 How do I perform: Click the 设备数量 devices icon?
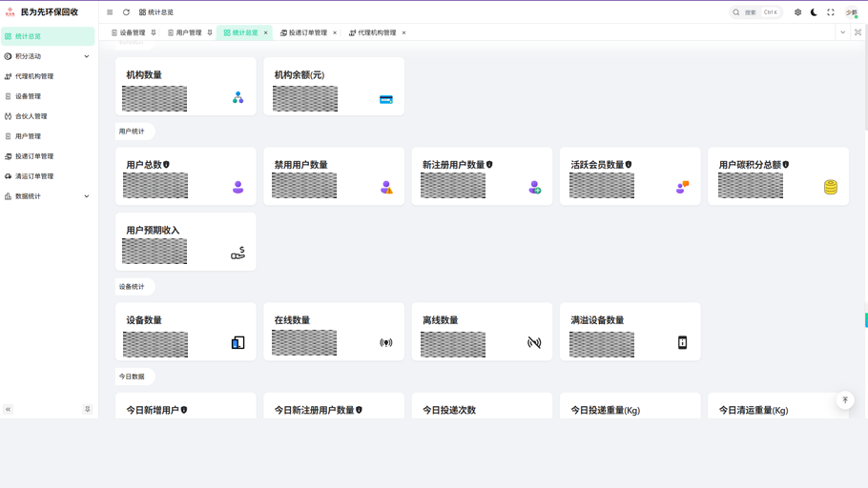click(x=238, y=343)
